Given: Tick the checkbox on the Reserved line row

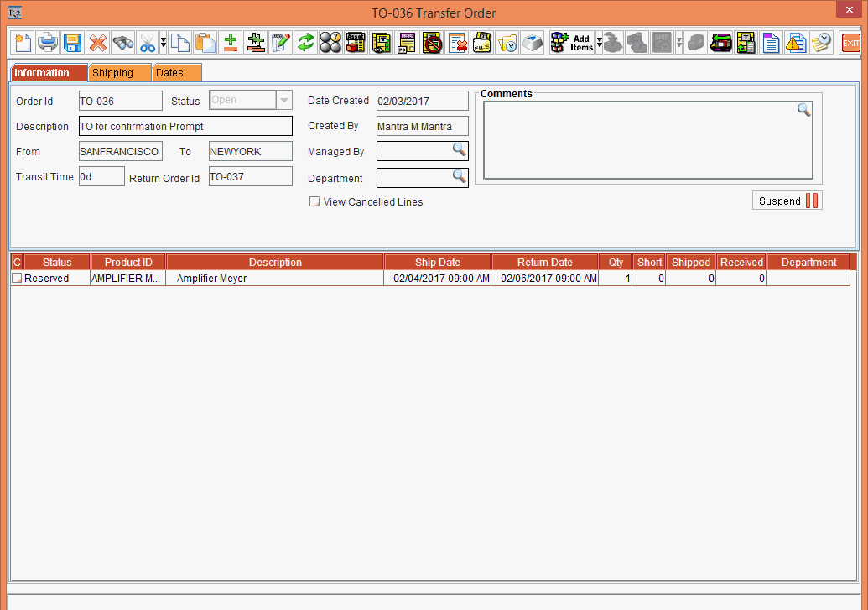Looking at the screenshot, I should click(17, 279).
